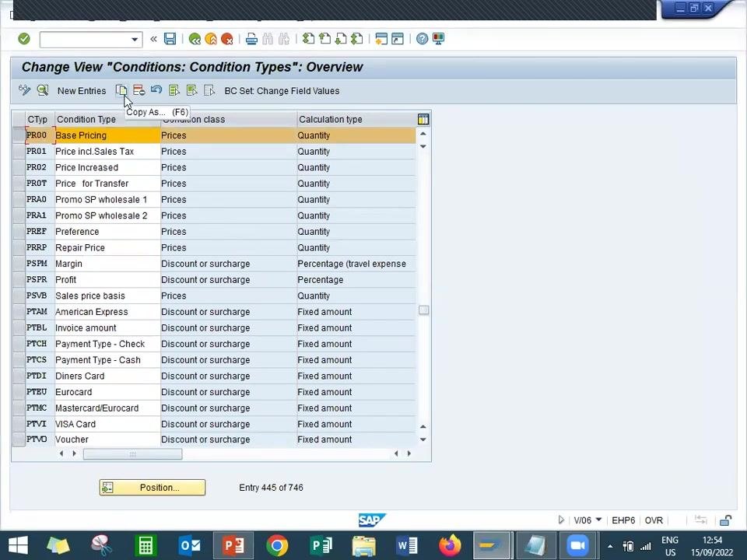Open the Customize Local Layout icon

coord(438,39)
